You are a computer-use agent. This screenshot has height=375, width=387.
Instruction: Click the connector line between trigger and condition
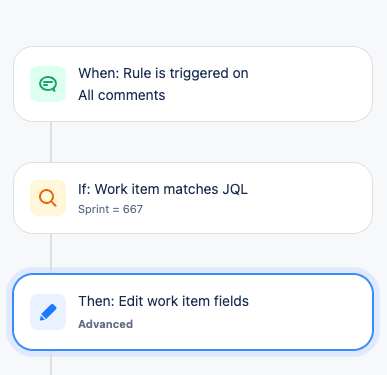point(51,142)
